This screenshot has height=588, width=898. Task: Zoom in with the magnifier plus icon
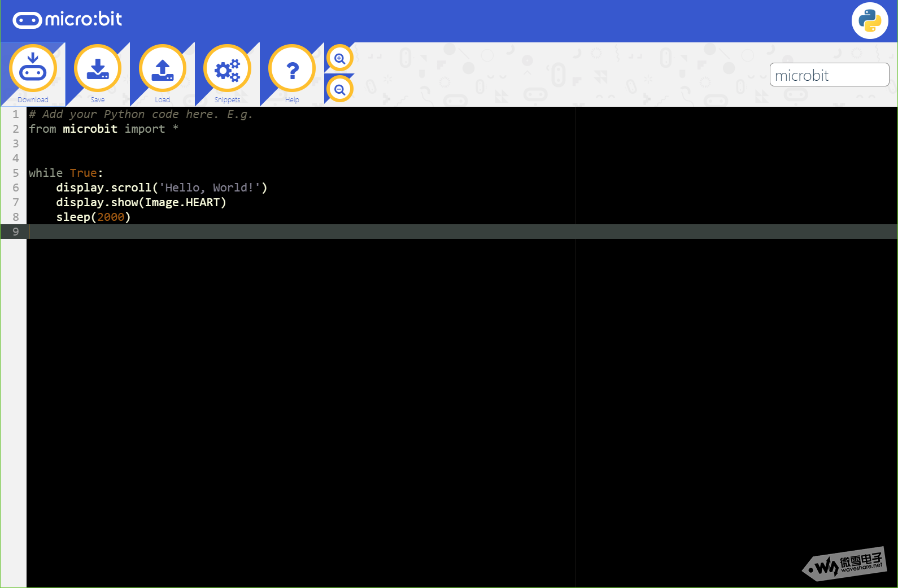[x=339, y=59]
